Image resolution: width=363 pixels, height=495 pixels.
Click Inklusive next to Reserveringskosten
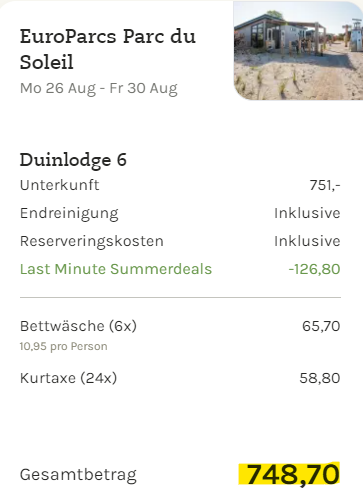coord(307,241)
